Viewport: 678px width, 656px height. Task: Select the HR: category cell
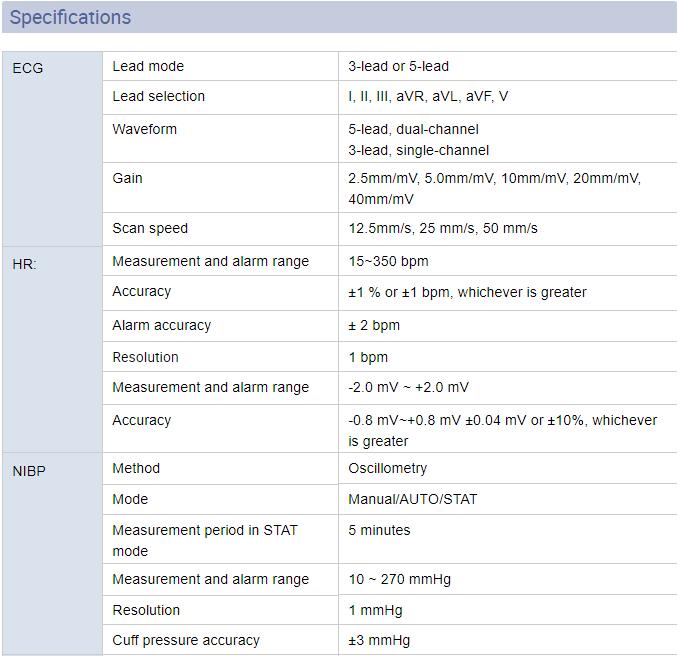point(52,350)
